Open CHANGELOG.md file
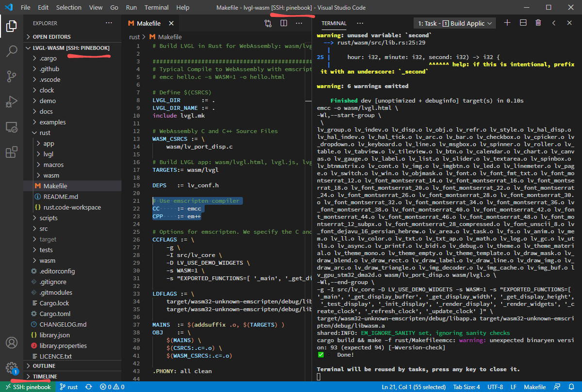 72,325
